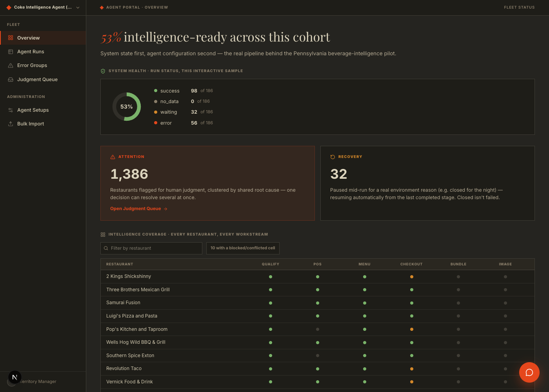Click the Image column header
The width and height of the screenshot is (549, 392).
pos(505,264)
